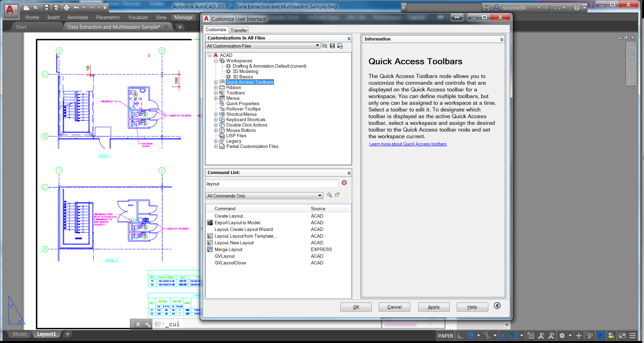This screenshot has width=644, height=343.
Task: Open the Annotate ribbon tab
Action: 78,17
